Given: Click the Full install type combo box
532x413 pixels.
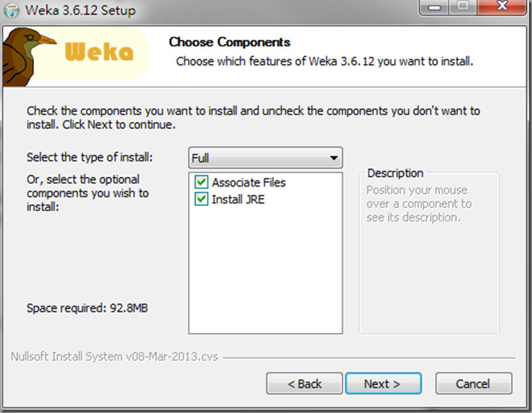Looking at the screenshot, I should tap(265, 158).
